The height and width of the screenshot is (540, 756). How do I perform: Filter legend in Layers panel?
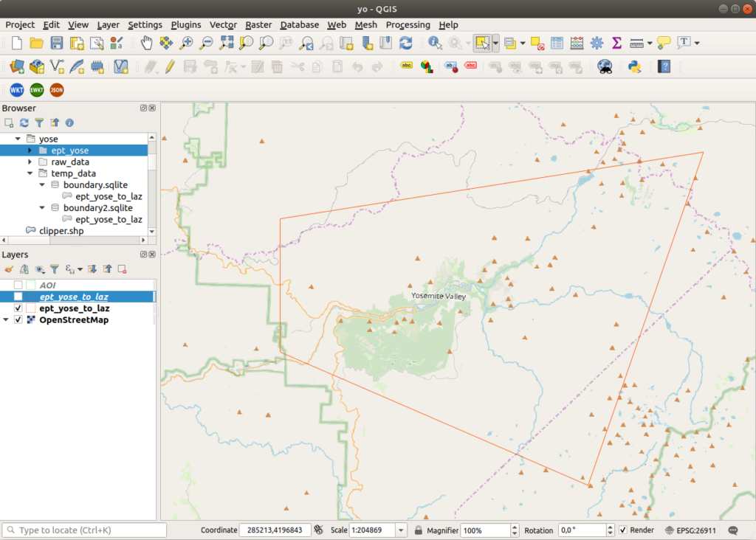point(55,269)
